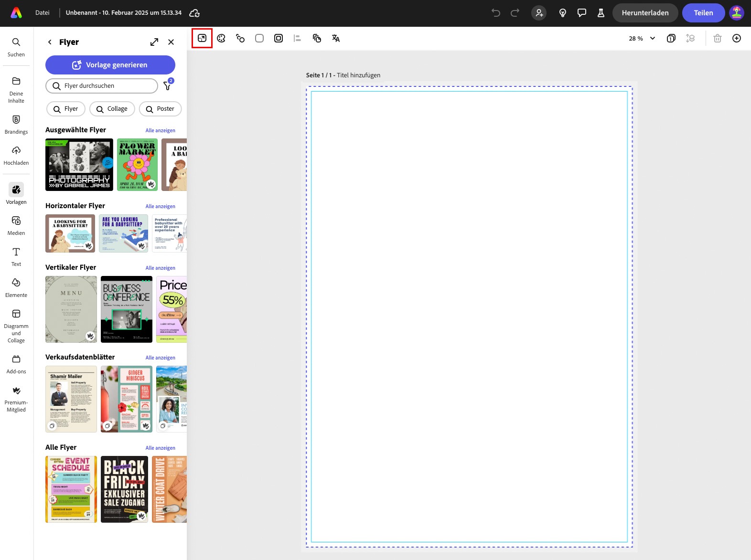The width and height of the screenshot is (751, 560).
Task: Expand the Flyer panel to full view
Action: tap(154, 42)
